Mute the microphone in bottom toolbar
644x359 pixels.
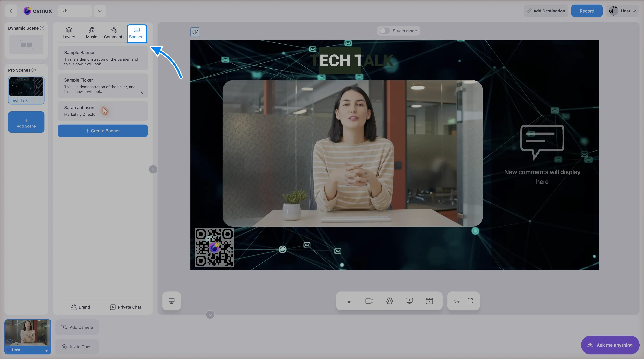click(x=349, y=301)
